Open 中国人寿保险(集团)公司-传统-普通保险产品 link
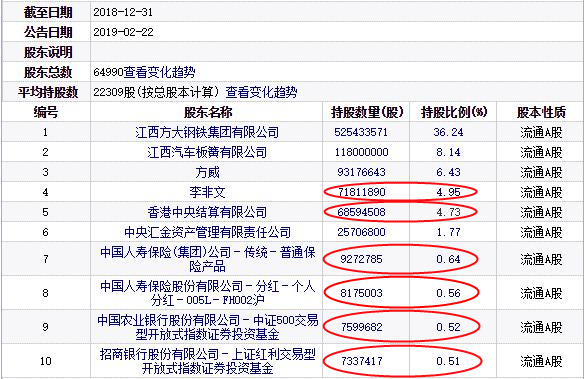The image size is (585, 379). [207, 259]
